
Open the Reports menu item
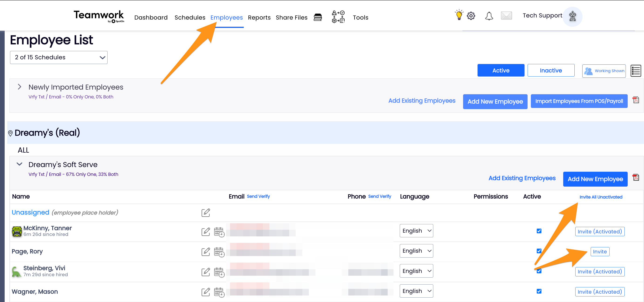tap(259, 17)
